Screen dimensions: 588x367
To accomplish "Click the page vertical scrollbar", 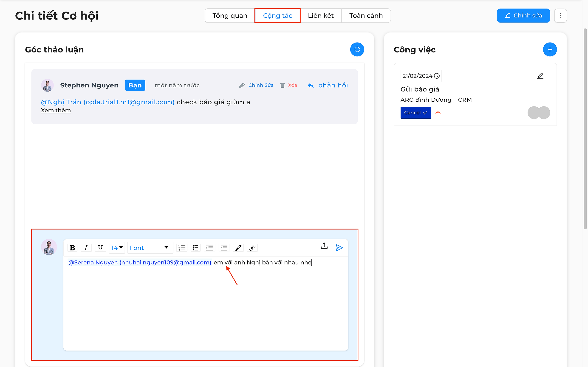I will point(585,129).
